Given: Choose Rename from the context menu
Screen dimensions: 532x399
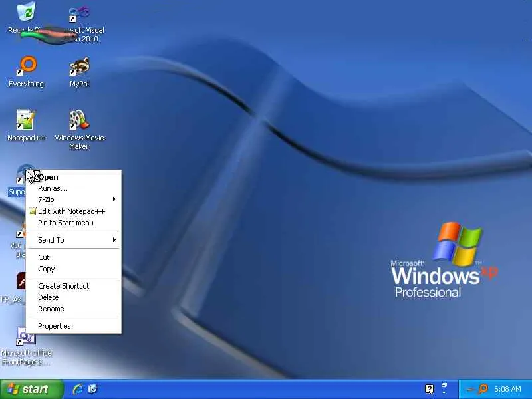Looking at the screenshot, I should [74, 309].
